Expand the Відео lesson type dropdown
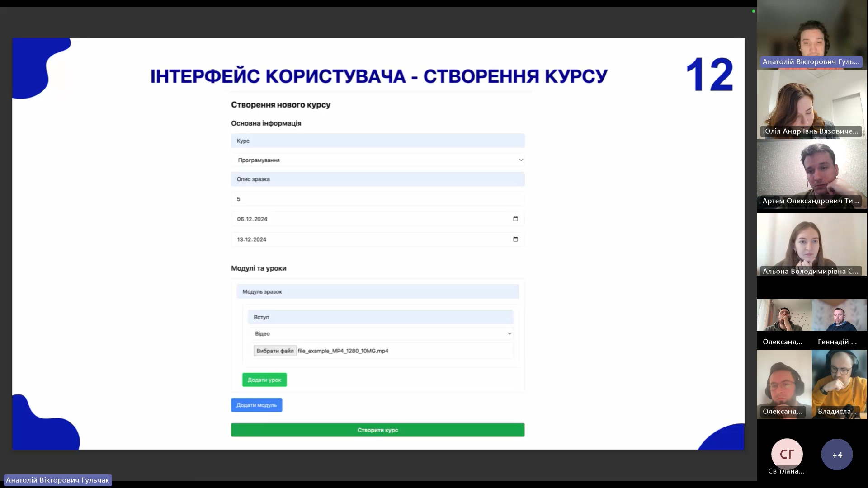The width and height of the screenshot is (868, 488). click(x=380, y=333)
